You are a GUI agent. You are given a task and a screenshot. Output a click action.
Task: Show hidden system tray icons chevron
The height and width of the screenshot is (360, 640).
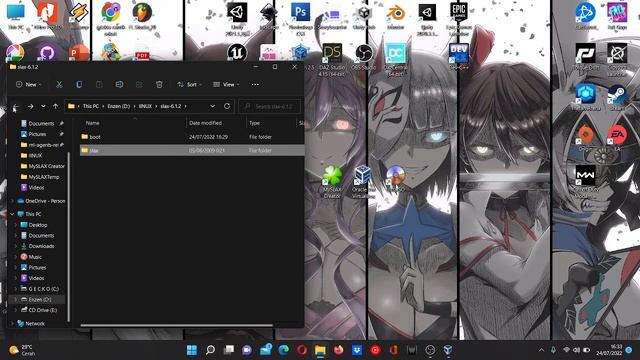(x=541, y=350)
